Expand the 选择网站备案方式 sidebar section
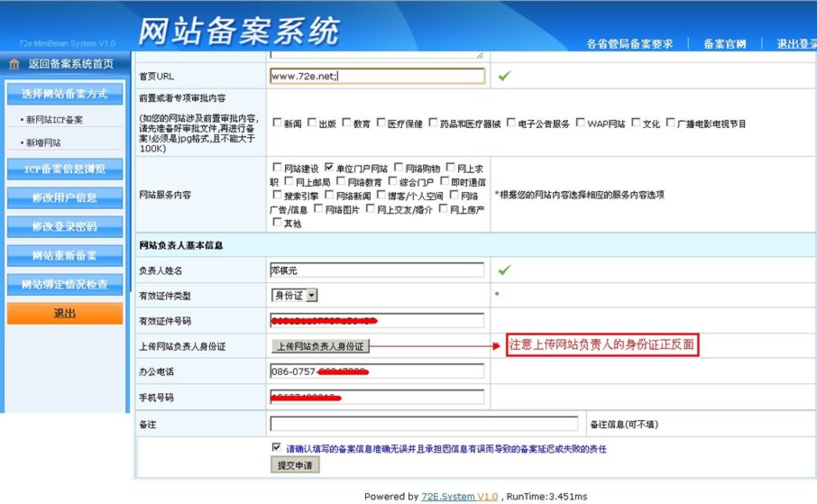Screen dimensions: 817x504 click(x=64, y=94)
